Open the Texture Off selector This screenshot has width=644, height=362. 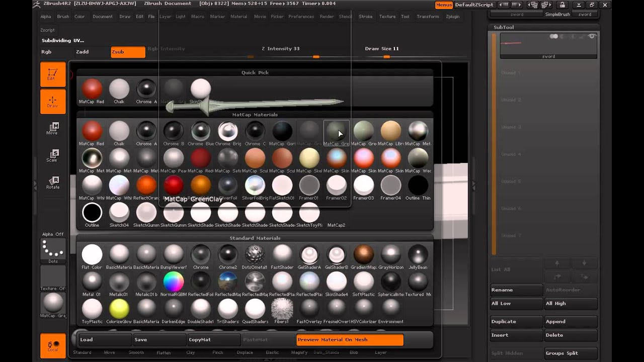pos(53,278)
